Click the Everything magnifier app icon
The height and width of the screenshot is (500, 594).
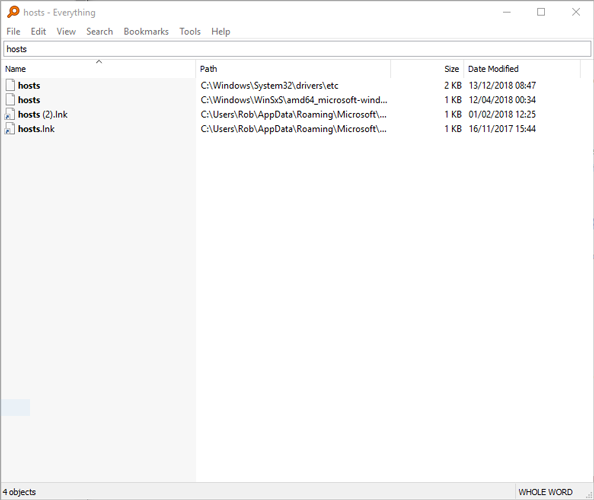click(x=13, y=12)
